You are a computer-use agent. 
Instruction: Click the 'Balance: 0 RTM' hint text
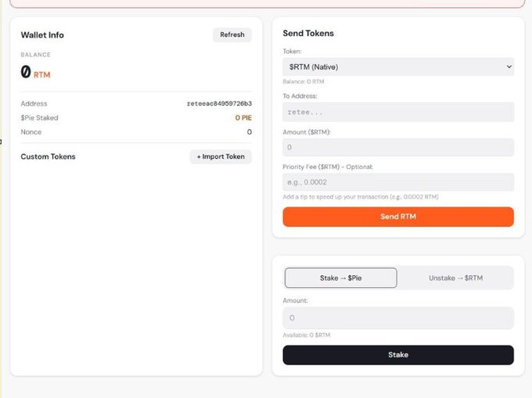[304, 81]
